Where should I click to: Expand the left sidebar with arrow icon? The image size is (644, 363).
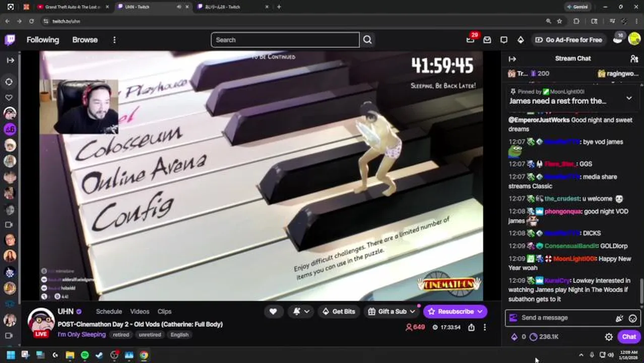tap(10, 60)
